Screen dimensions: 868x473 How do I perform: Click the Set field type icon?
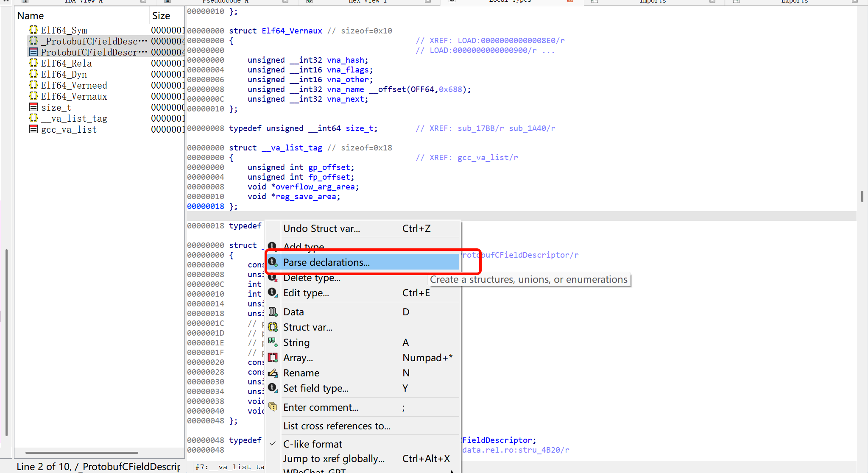click(x=273, y=388)
